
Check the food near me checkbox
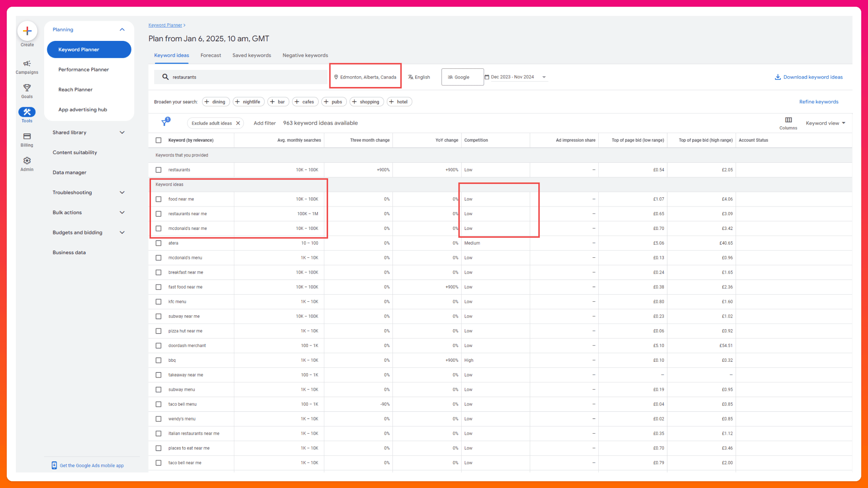159,199
